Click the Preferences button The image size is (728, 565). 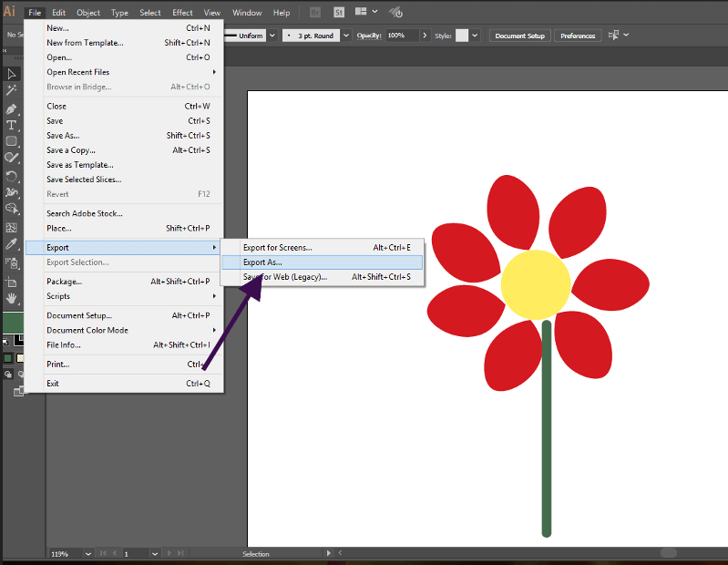578,36
